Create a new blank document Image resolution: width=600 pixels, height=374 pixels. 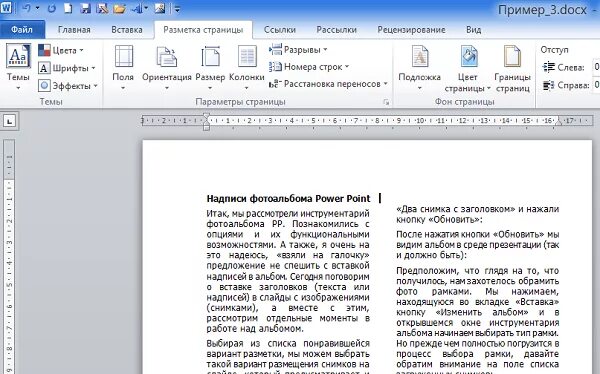(x=68, y=8)
